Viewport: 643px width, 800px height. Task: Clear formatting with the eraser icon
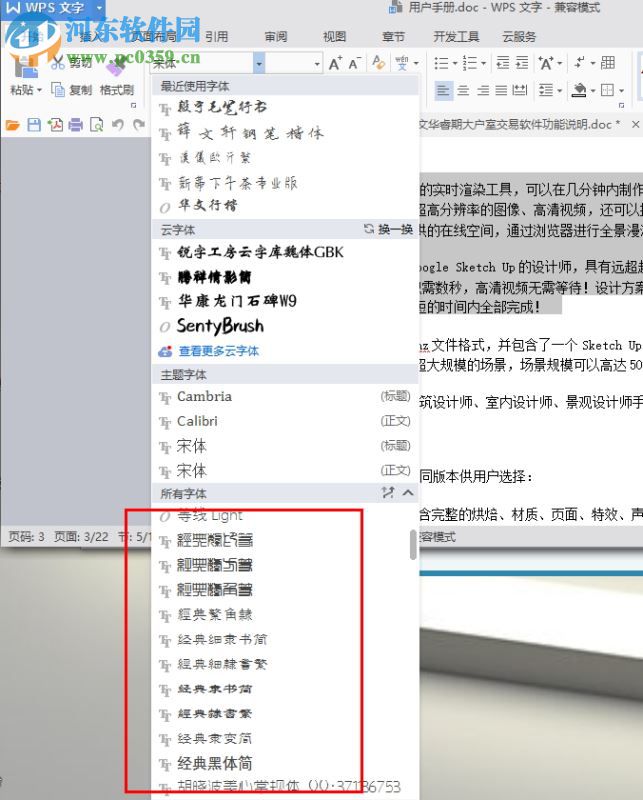tap(378, 63)
